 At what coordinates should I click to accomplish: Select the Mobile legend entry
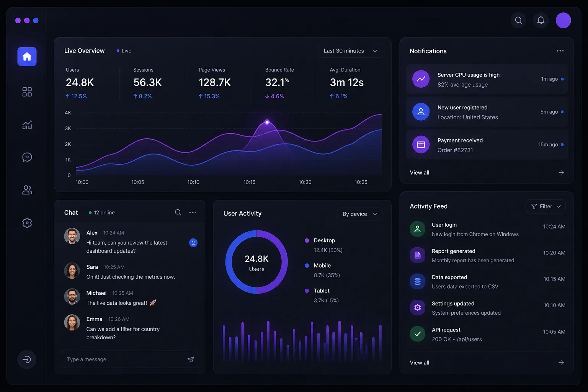pos(322,270)
